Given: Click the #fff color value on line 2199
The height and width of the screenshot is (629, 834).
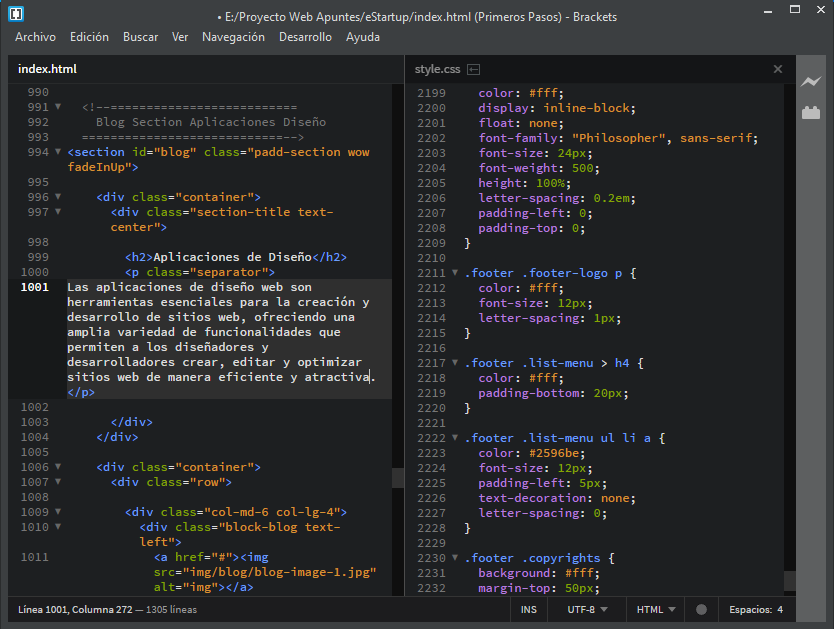Looking at the screenshot, I should pyautogui.click(x=543, y=93).
